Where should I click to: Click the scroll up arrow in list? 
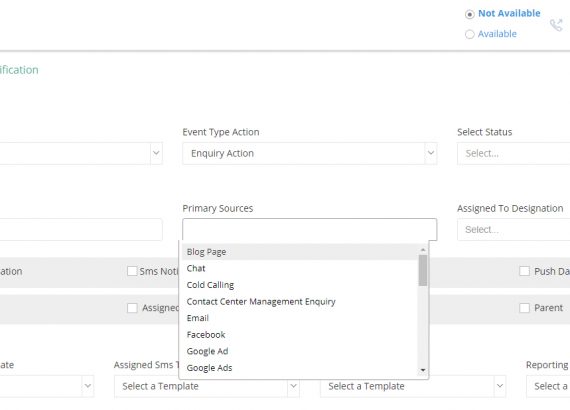click(423, 250)
